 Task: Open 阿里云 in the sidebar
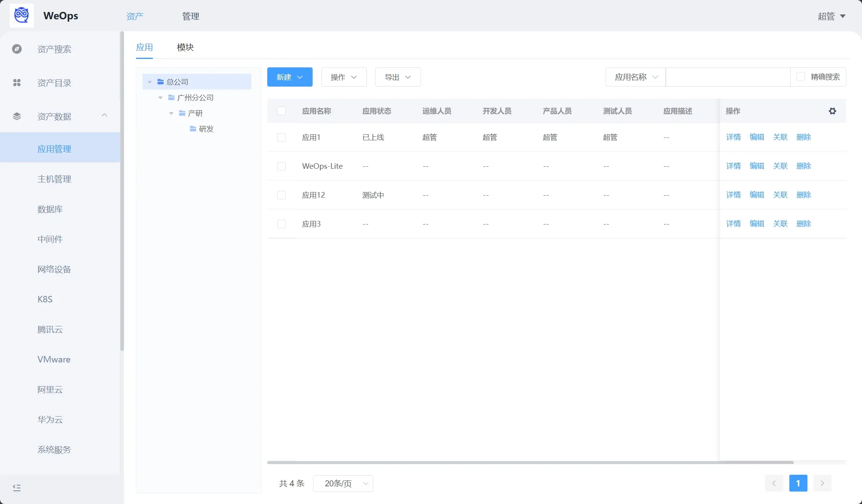click(x=60, y=389)
